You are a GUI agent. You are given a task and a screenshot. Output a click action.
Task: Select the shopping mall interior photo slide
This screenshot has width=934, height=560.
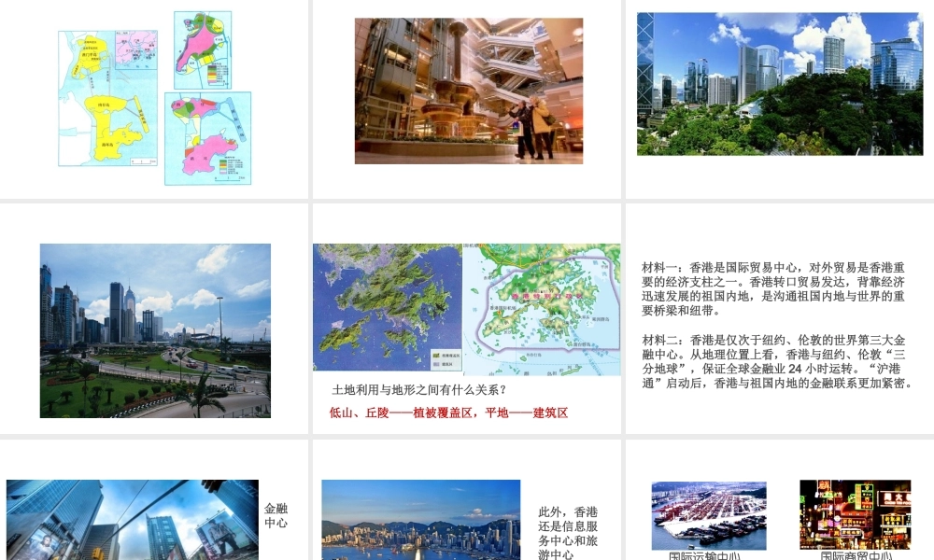tap(469, 91)
